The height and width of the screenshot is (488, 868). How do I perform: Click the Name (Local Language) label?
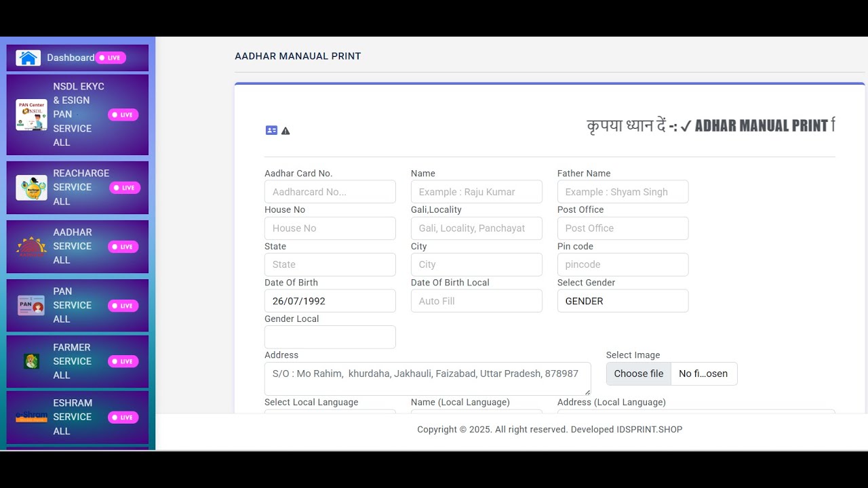pyautogui.click(x=460, y=402)
